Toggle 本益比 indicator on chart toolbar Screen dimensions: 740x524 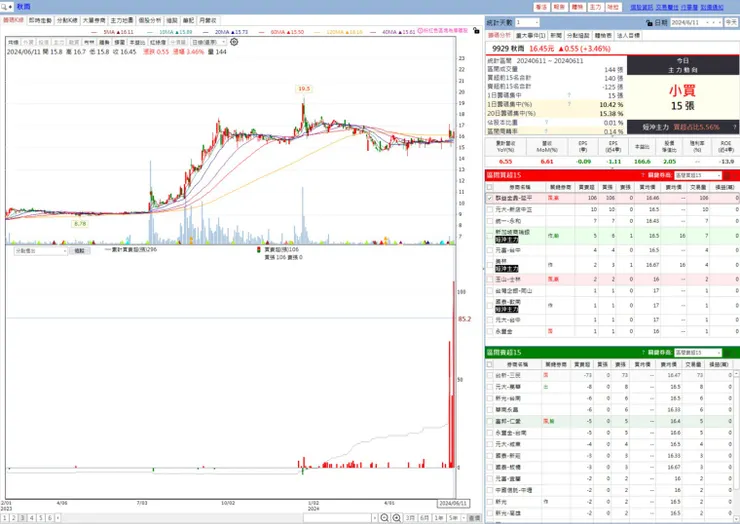click(137, 42)
